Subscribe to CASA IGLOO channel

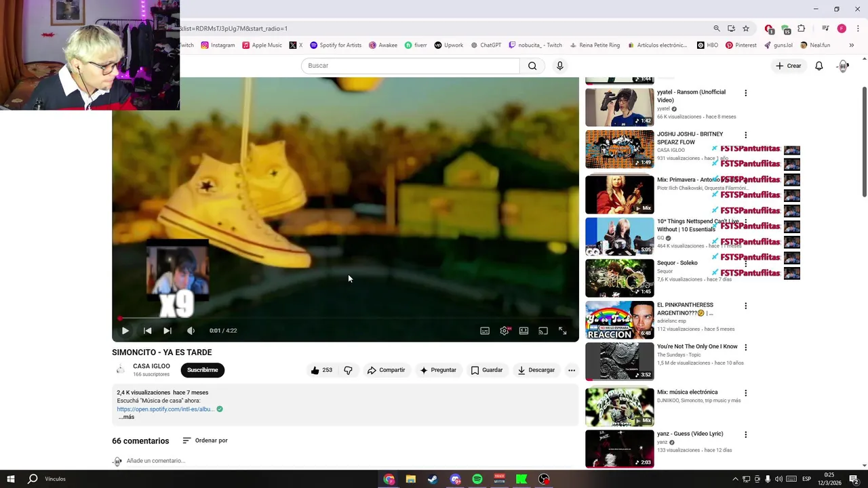pyautogui.click(x=202, y=370)
